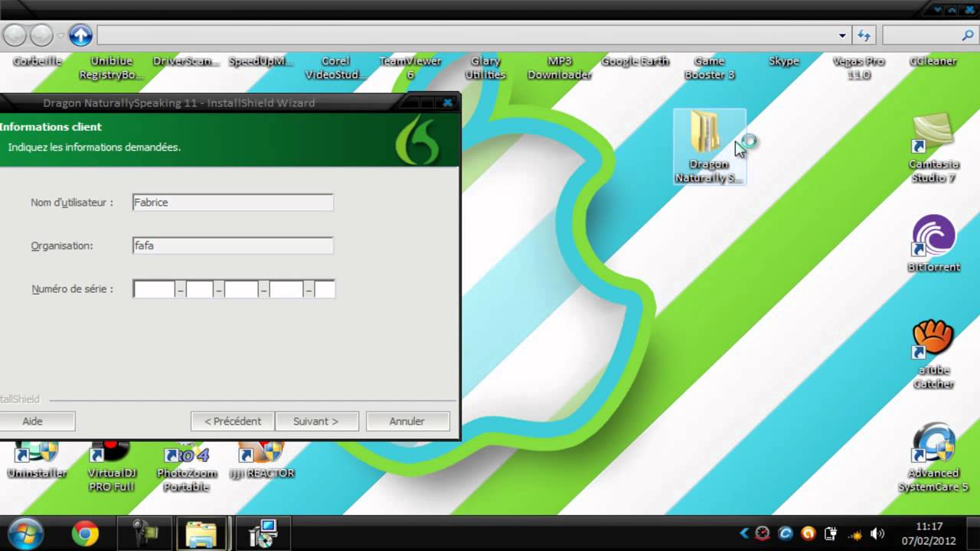Click the orange round tray icon
The width and height of the screenshot is (980, 551).
pyautogui.click(x=808, y=533)
